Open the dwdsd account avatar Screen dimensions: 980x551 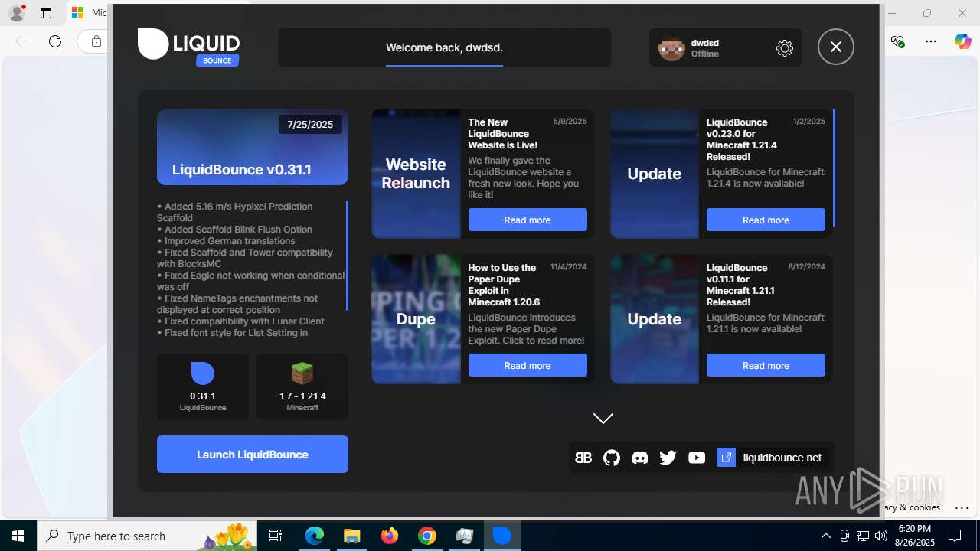671,48
